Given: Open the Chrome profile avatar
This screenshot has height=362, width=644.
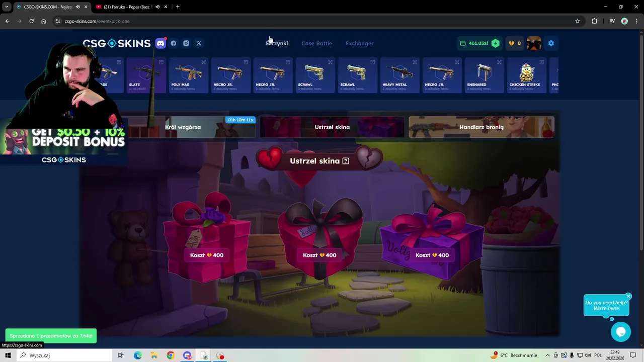Looking at the screenshot, I should (625, 21).
